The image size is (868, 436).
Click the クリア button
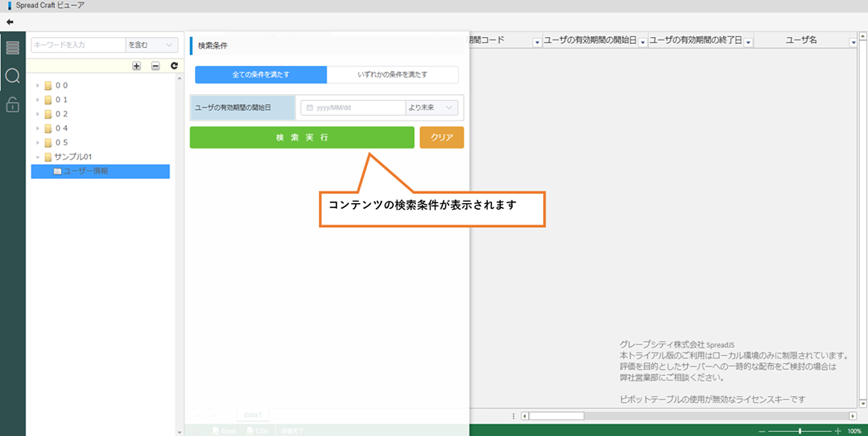442,138
